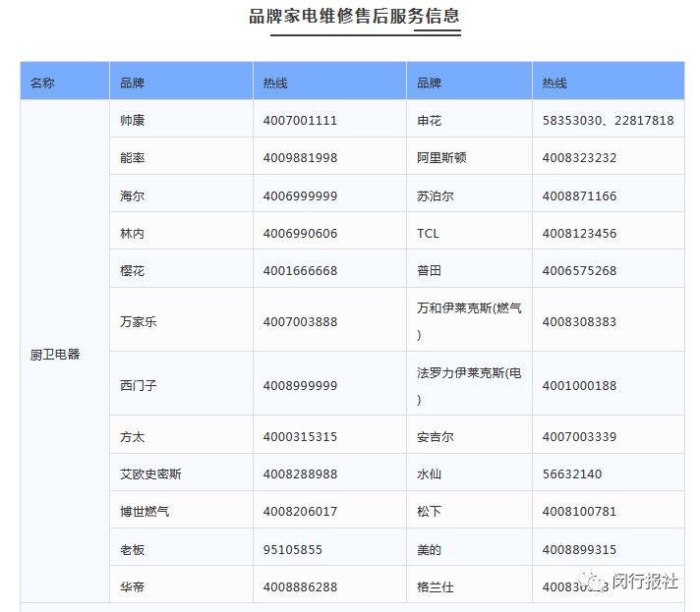Click hotline number 4001000188
The image size is (700, 612).
click(579, 385)
